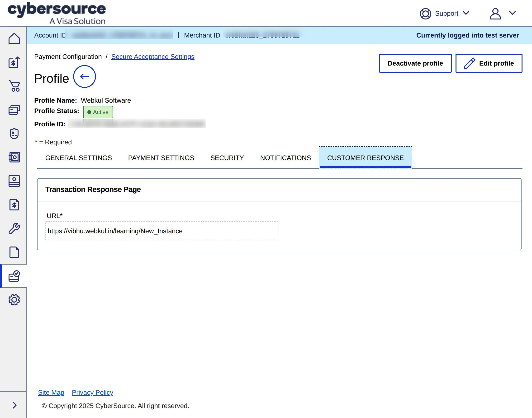This screenshot has width=532, height=418.
Task: Click the Transaction Response URL field
Action: [162, 231]
